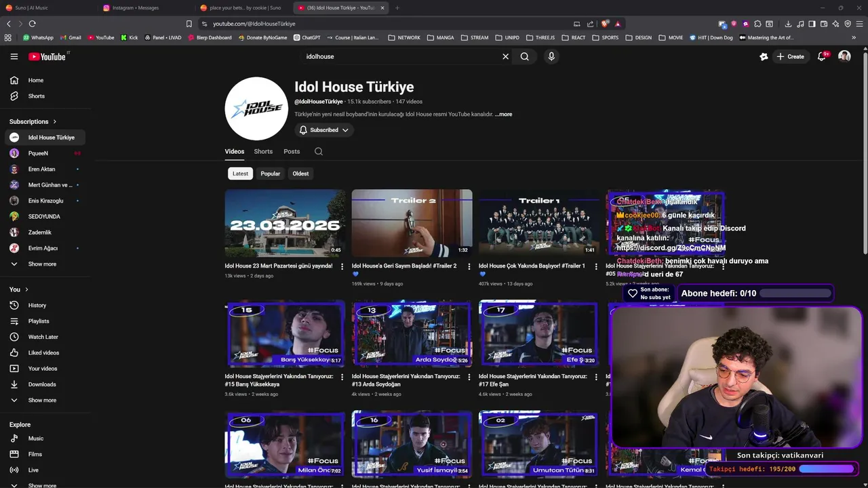Screen dimensions: 868x488
Task: Run search with the magnifier button
Action: point(524,56)
